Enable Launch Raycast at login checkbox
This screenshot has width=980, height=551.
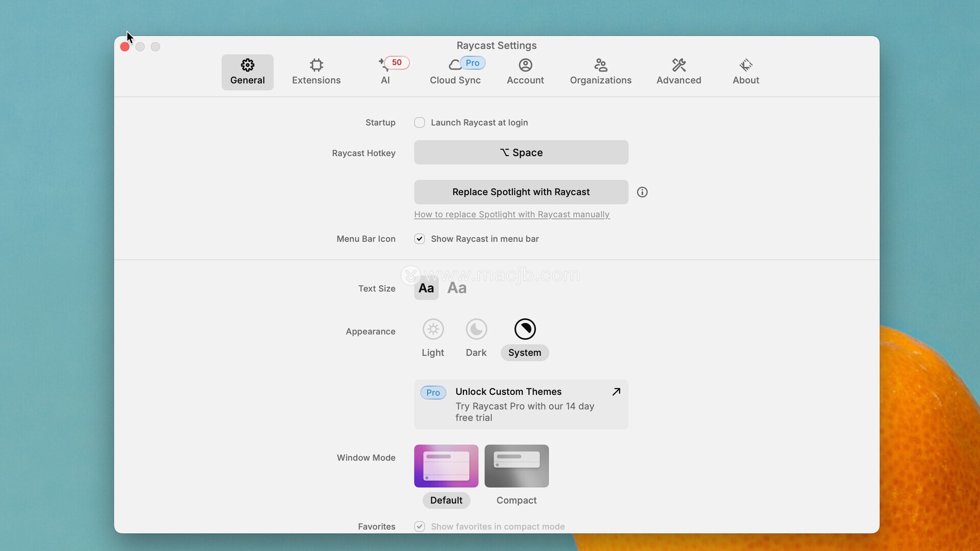pos(420,122)
